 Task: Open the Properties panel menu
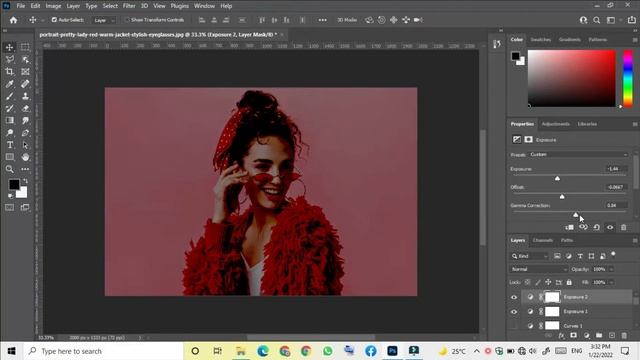click(x=635, y=124)
